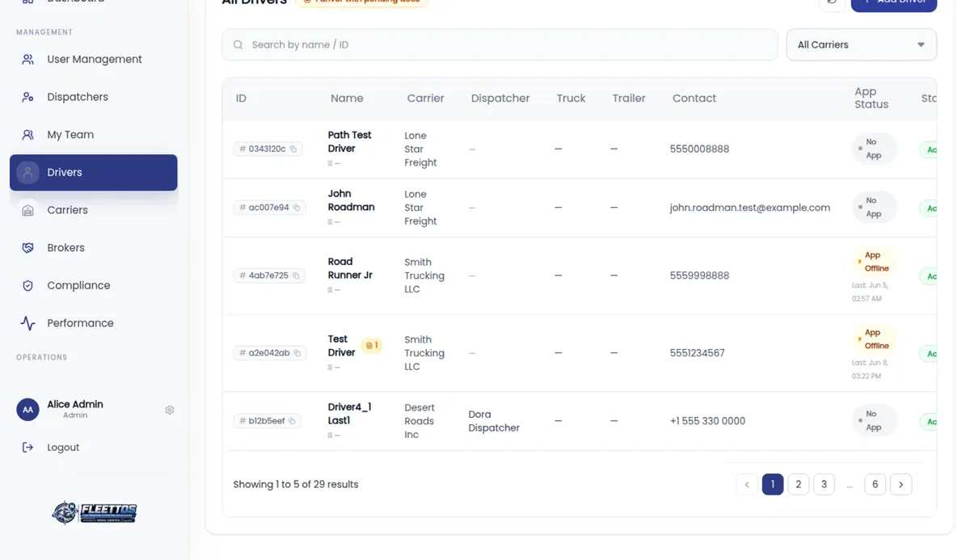
Task: Sort by the ID column header
Action: (241, 99)
